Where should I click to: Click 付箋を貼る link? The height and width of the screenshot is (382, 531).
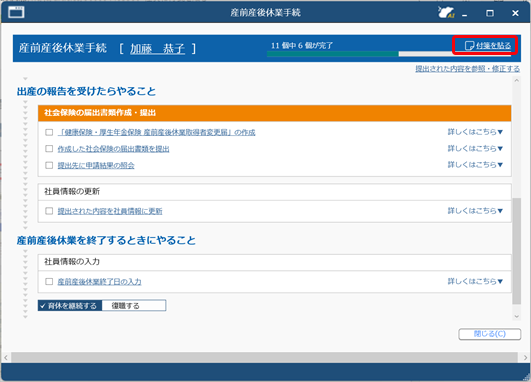point(493,46)
